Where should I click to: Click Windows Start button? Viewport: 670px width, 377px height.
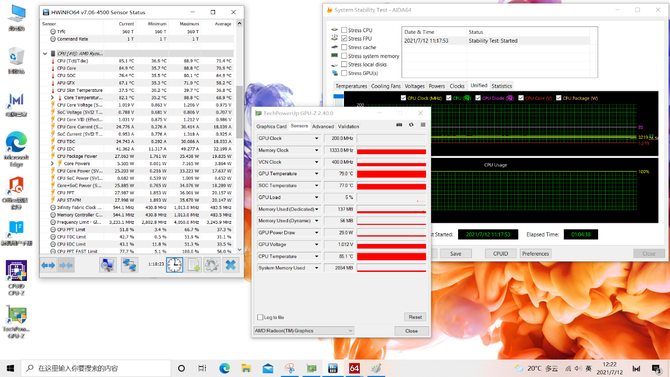[10, 368]
